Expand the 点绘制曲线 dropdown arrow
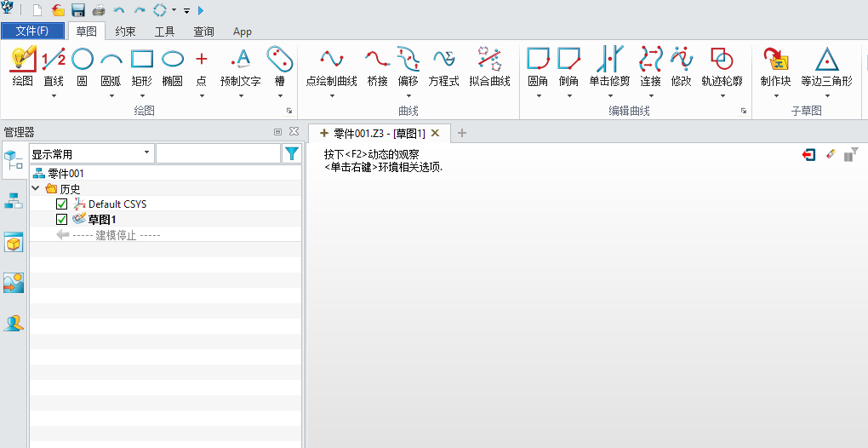868x448 pixels. pyautogui.click(x=332, y=95)
